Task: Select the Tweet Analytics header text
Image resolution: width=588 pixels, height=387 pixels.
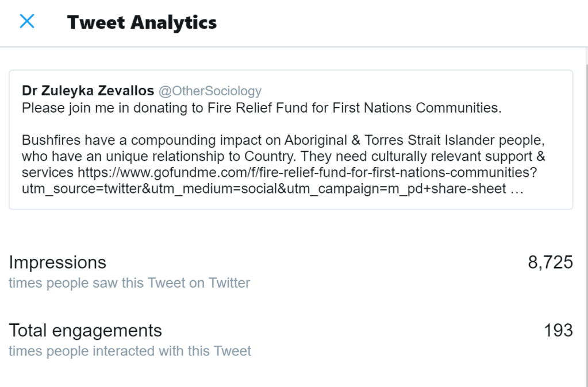Action: pos(142,23)
